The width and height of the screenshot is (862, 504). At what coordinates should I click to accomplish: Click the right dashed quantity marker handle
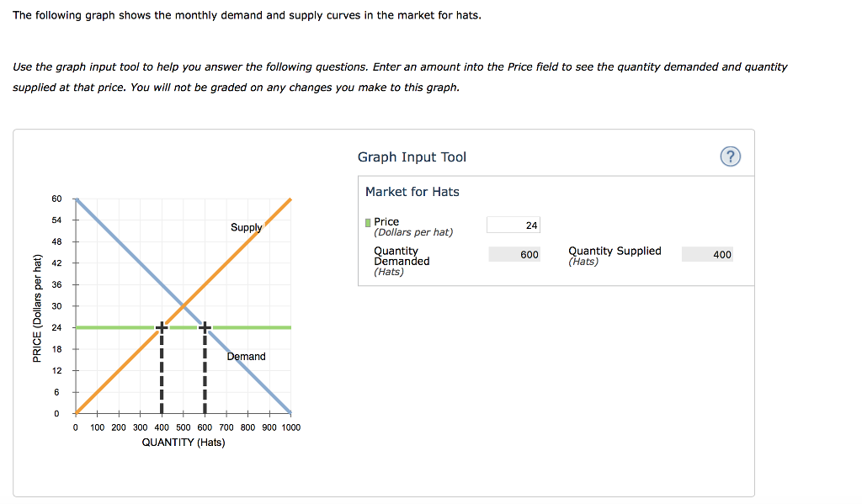(x=204, y=326)
